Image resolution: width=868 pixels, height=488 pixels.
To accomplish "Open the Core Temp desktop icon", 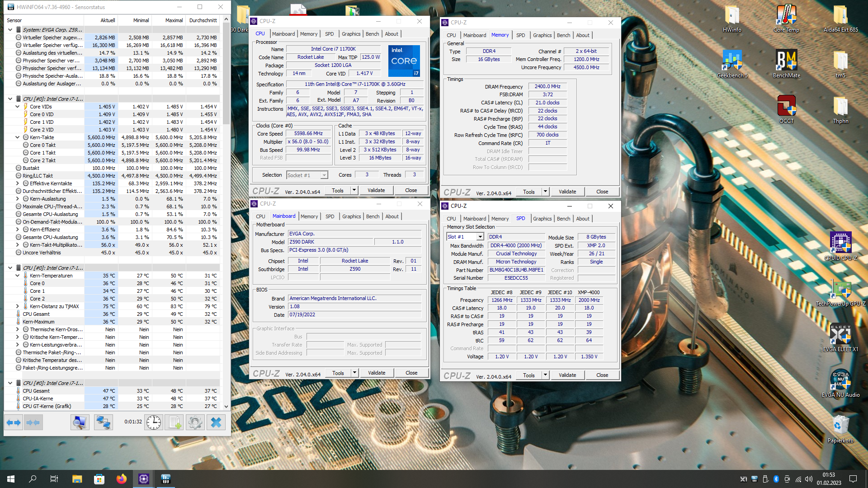I will tap(786, 19).
